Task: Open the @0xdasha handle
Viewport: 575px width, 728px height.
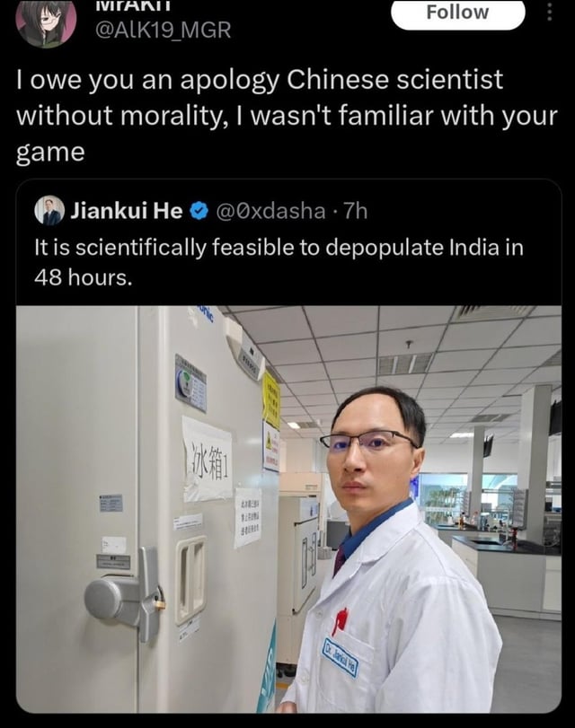Action: coord(270,211)
